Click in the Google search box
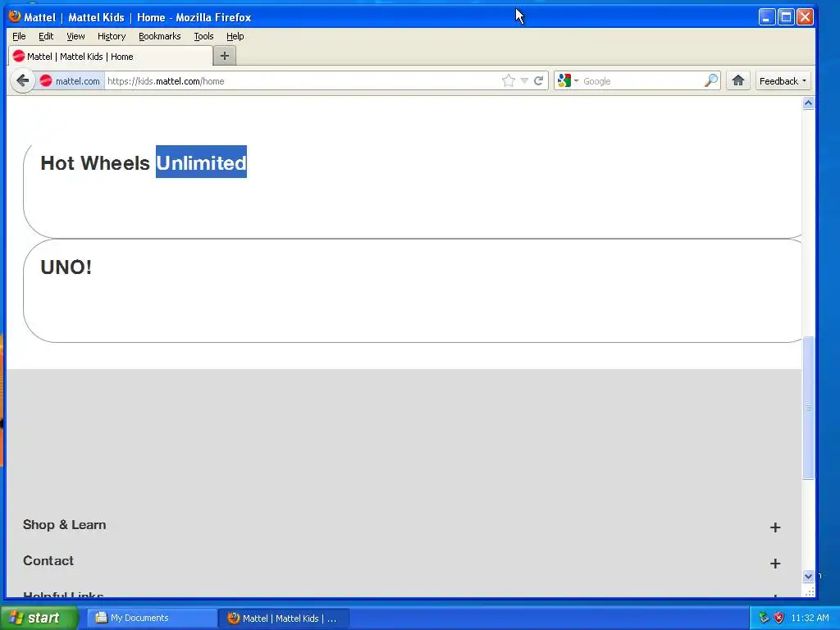The image size is (840, 630). pyautogui.click(x=641, y=81)
